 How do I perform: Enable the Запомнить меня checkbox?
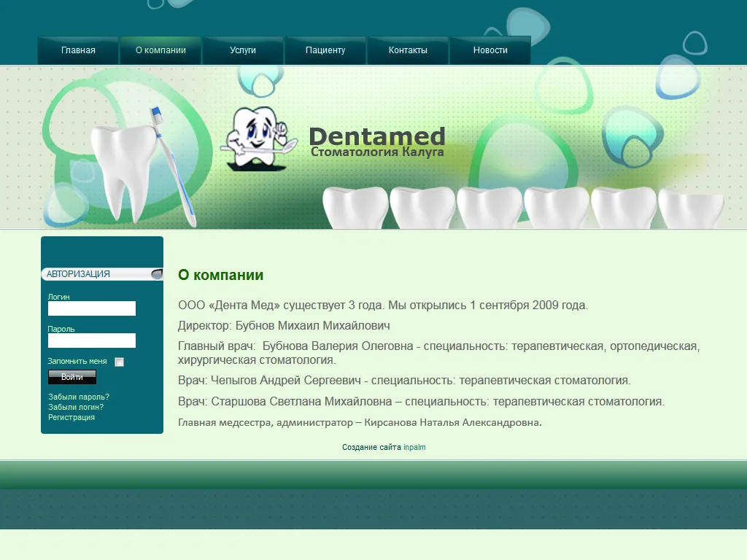click(x=120, y=362)
